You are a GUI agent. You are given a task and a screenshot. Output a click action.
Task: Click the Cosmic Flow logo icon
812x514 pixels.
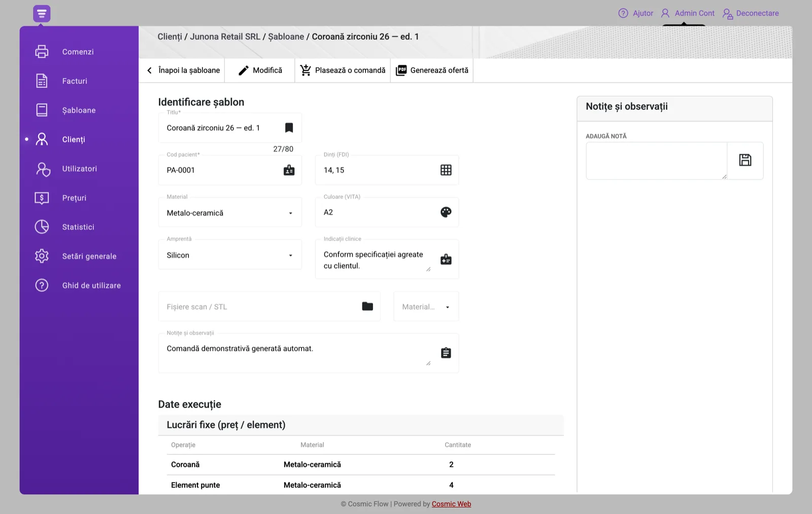click(42, 14)
